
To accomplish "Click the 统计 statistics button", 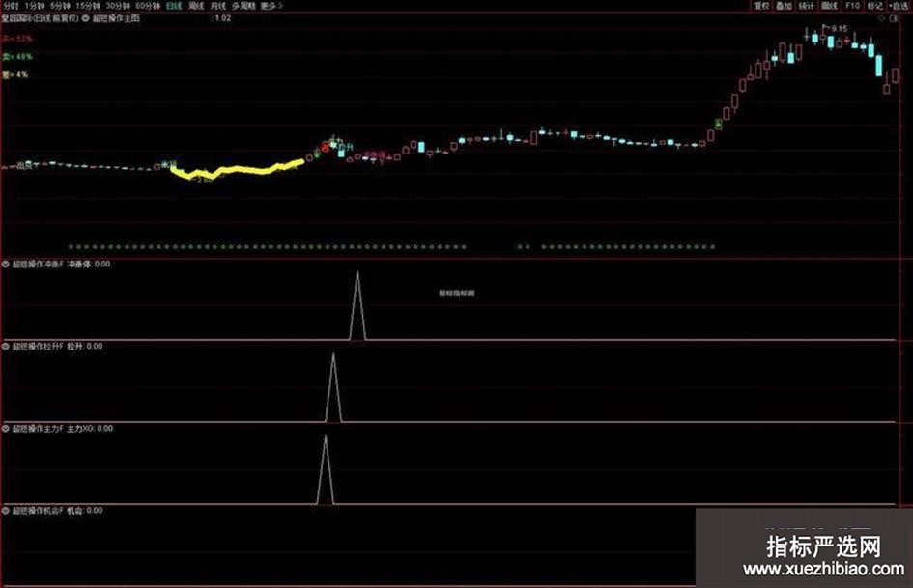I will 807,6.
